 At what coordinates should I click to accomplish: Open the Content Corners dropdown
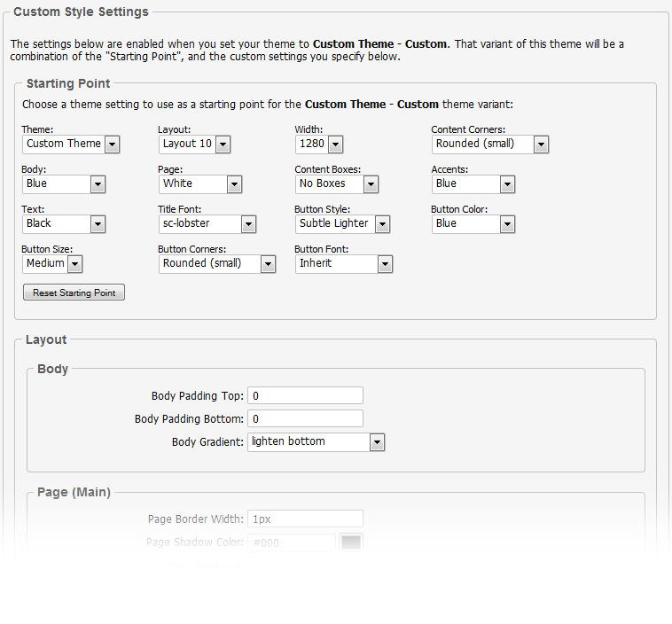pos(490,144)
